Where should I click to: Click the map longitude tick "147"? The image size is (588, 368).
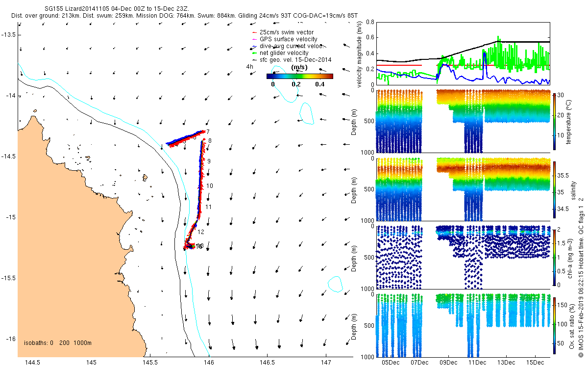pos(326,363)
